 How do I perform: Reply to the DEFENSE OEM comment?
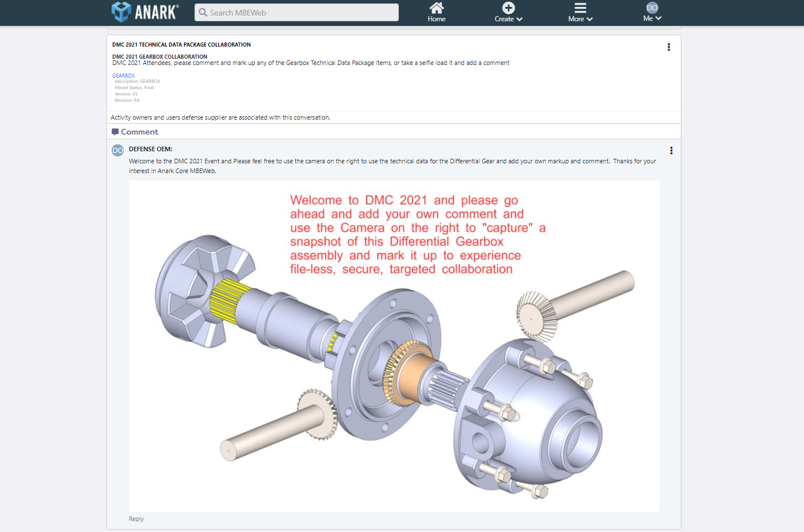(136, 519)
